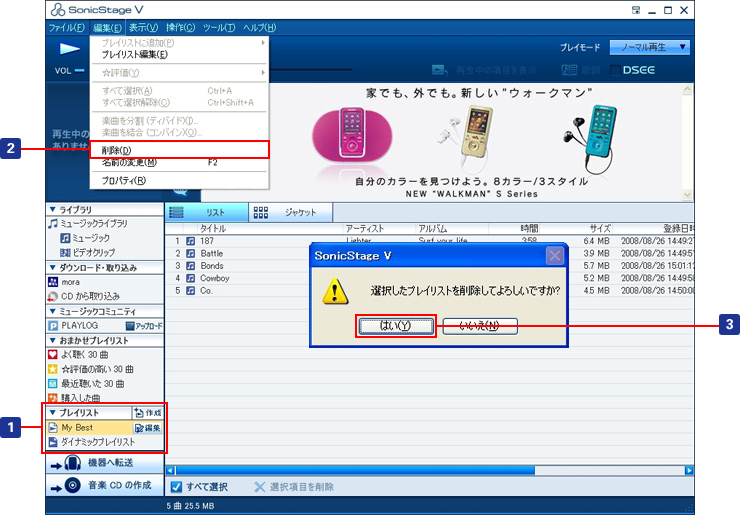The width and height of the screenshot is (740, 515).
Task: Click the play button in the player
Action: click(70, 47)
